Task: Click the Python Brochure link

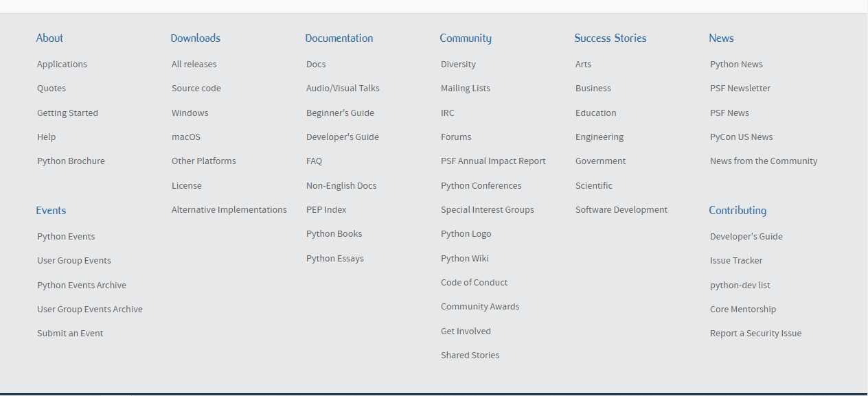Action: click(x=71, y=161)
